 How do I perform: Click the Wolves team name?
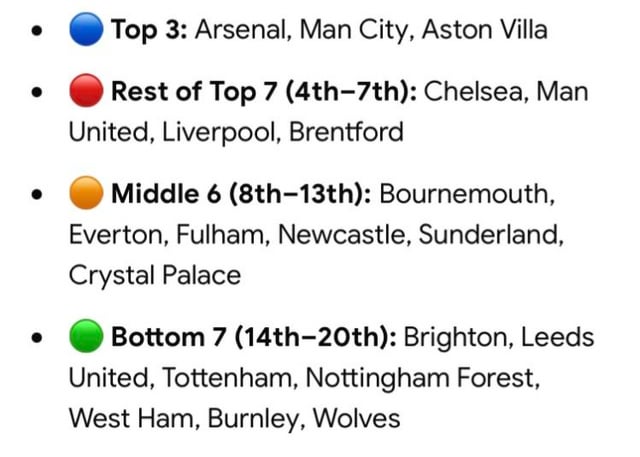356,418
